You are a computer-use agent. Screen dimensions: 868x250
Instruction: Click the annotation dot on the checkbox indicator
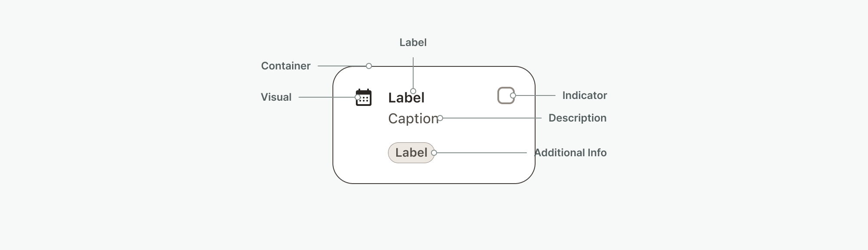513,95
